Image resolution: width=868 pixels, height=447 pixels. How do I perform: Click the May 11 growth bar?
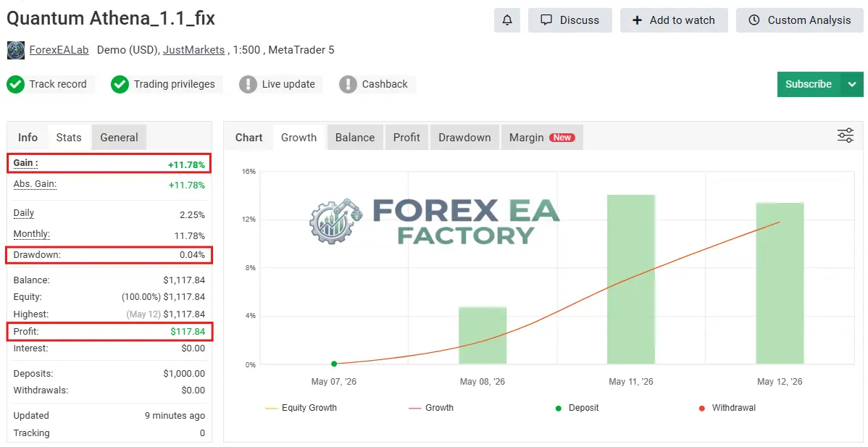631,280
